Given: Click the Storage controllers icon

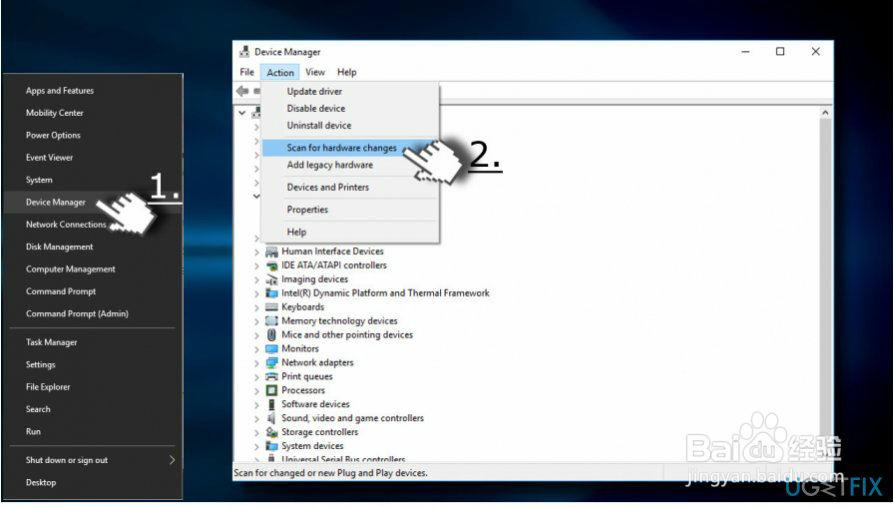Looking at the screenshot, I should 272,432.
